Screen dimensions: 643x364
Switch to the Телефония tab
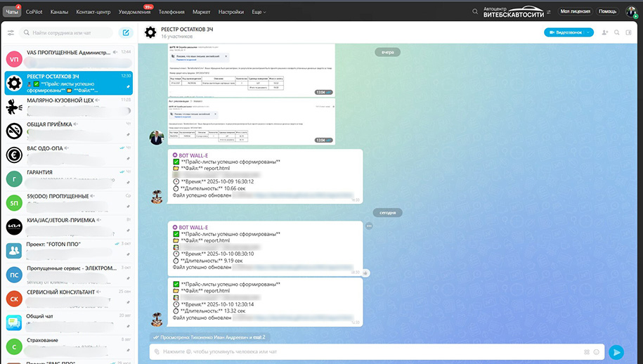pyautogui.click(x=171, y=12)
